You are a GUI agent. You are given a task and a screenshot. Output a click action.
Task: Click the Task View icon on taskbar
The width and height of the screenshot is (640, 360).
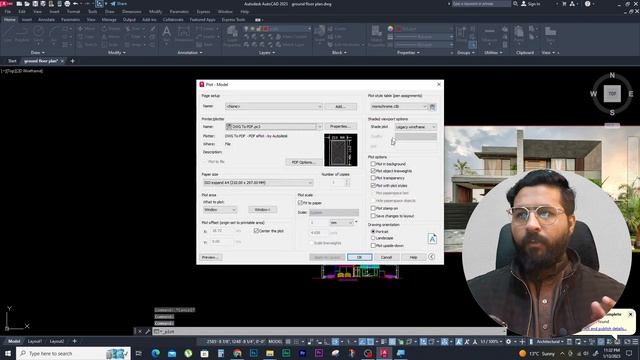(x=139, y=353)
